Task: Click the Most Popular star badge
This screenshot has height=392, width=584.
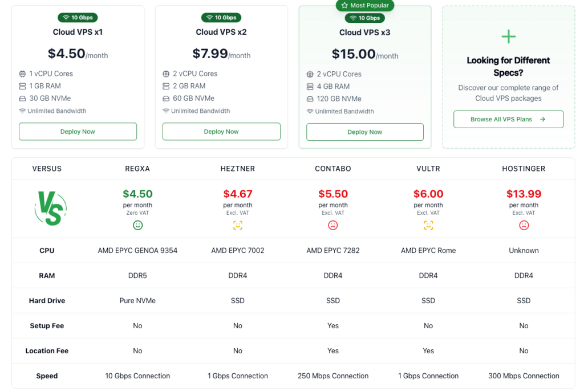Action: click(x=364, y=5)
